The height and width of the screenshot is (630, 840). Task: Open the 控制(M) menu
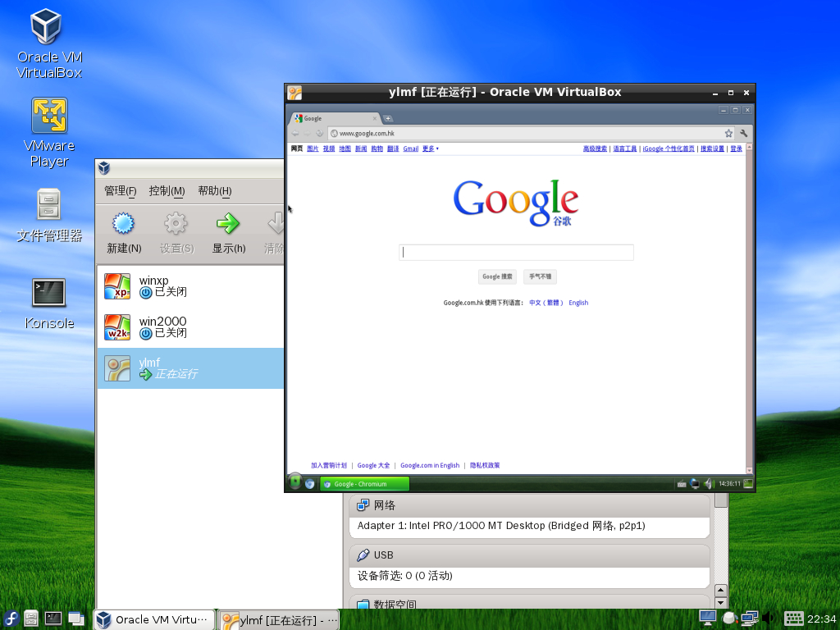(167, 190)
